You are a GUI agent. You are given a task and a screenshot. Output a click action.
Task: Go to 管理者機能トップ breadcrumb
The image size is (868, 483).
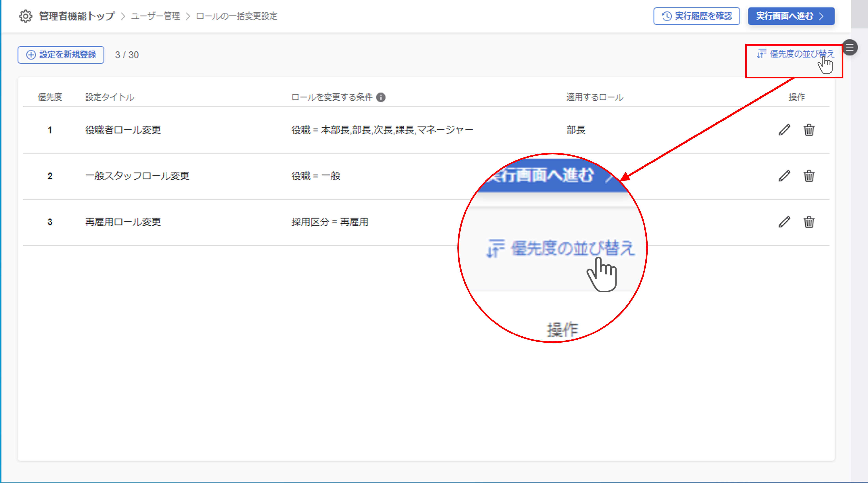(77, 16)
